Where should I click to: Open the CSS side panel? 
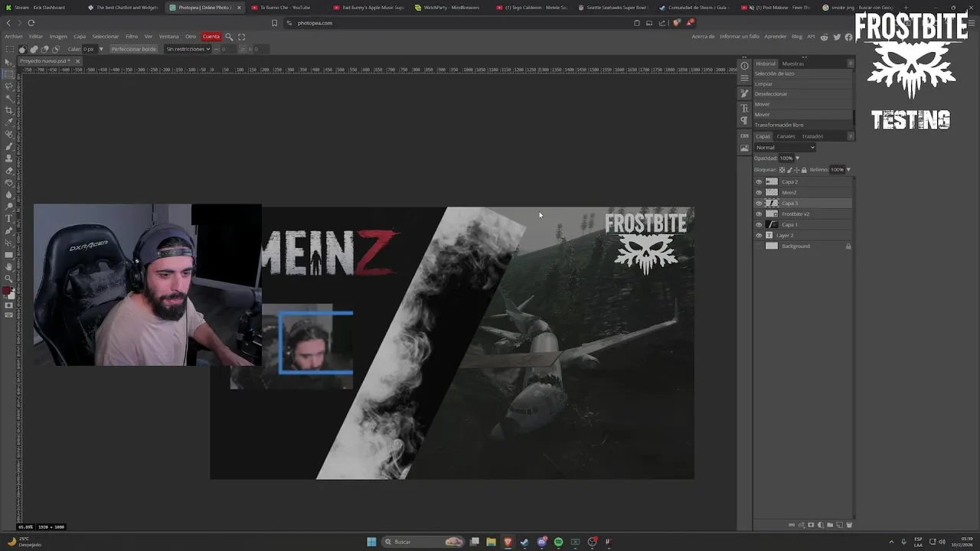(745, 136)
